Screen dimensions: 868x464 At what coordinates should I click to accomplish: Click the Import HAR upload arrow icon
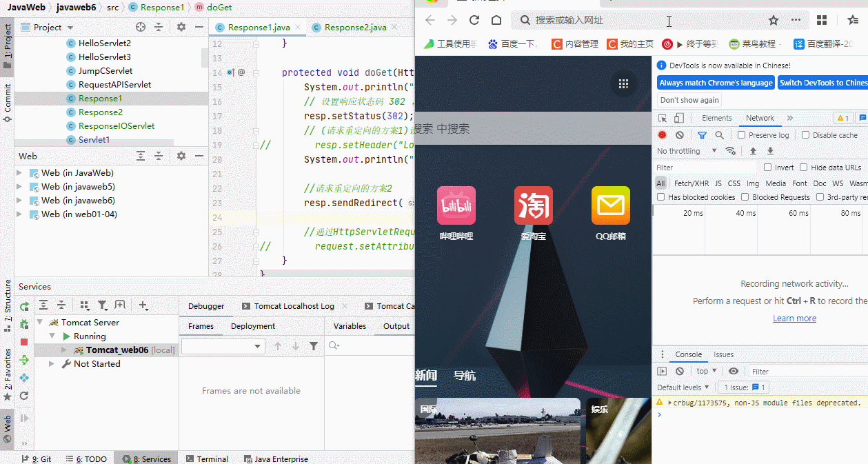(753, 151)
